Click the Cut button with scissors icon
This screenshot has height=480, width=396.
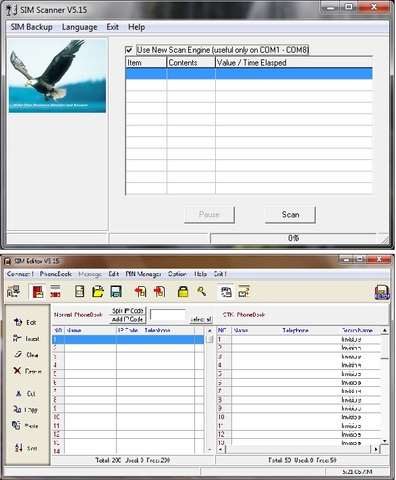[26, 394]
